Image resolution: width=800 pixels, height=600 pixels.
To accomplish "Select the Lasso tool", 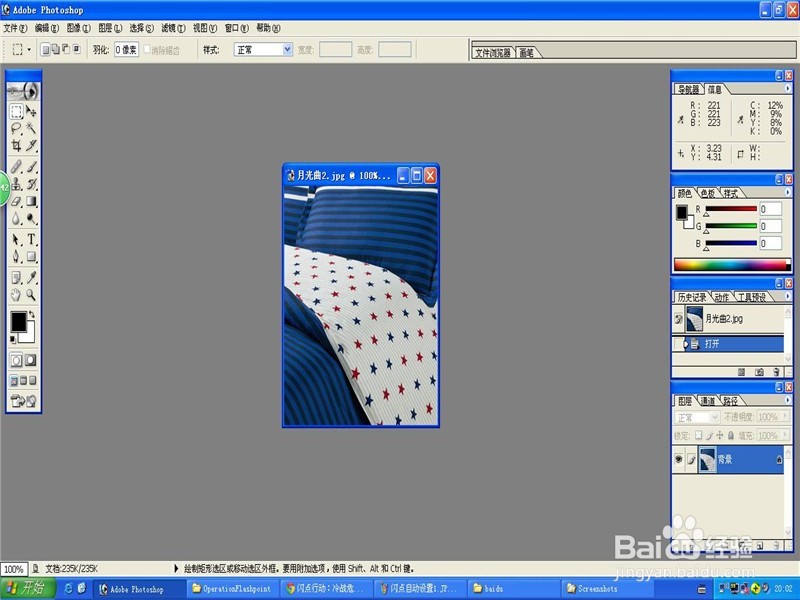I will coord(16,128).
